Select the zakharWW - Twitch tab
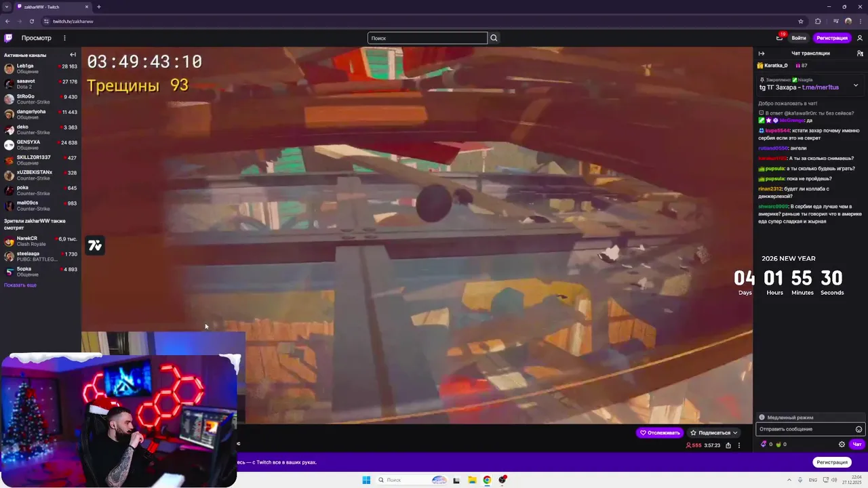 coord(53,7)
